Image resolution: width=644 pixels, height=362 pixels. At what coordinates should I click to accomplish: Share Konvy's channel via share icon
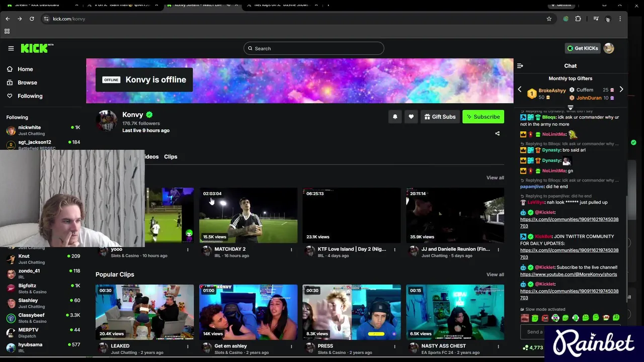click(x=498, y=134)
